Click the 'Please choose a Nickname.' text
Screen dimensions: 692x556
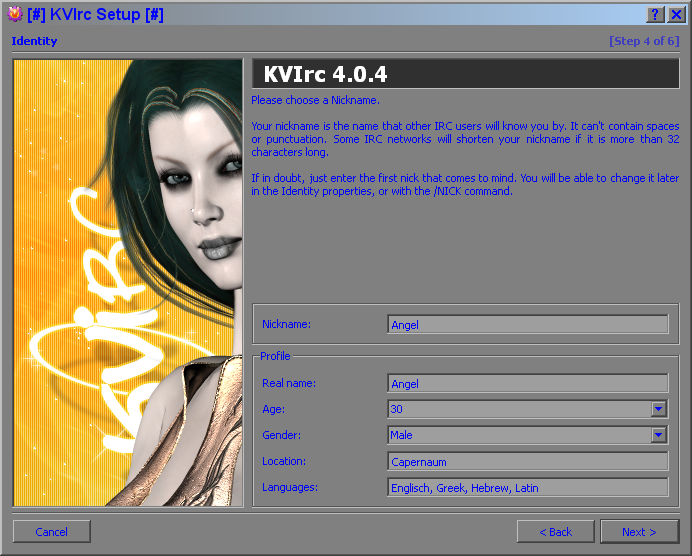point(316,100)
